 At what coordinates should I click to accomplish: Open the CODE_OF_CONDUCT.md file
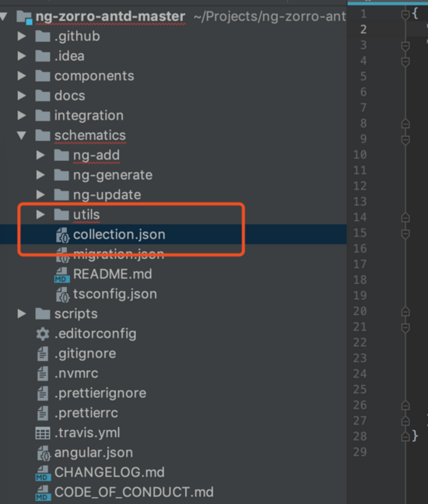coord(134,492)
